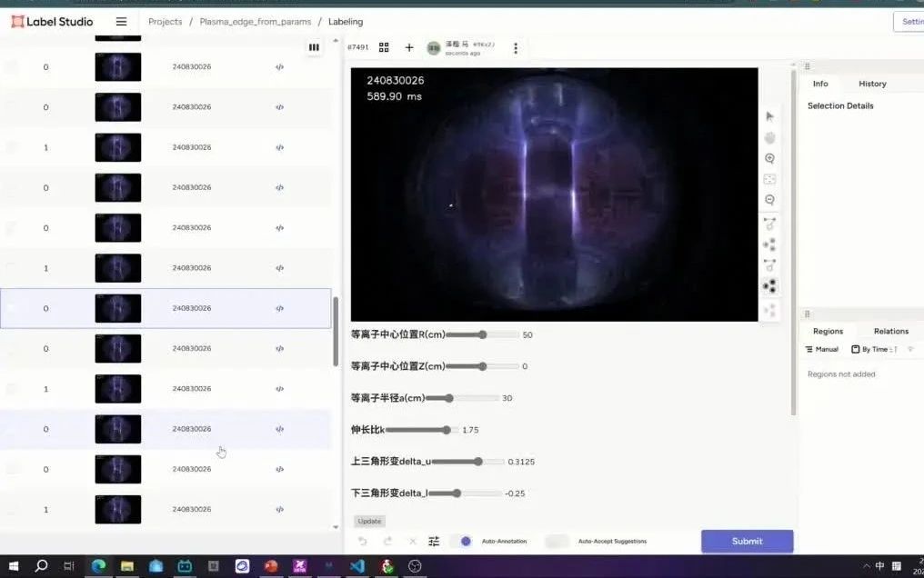Adjust 等离子半径a(cm) slider
The image size is (924, 578).
(462, 398)
